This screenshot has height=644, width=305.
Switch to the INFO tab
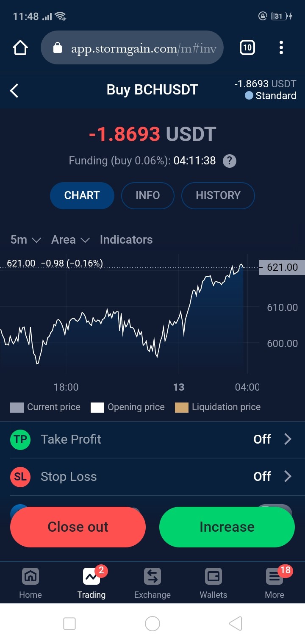point(148,196)
